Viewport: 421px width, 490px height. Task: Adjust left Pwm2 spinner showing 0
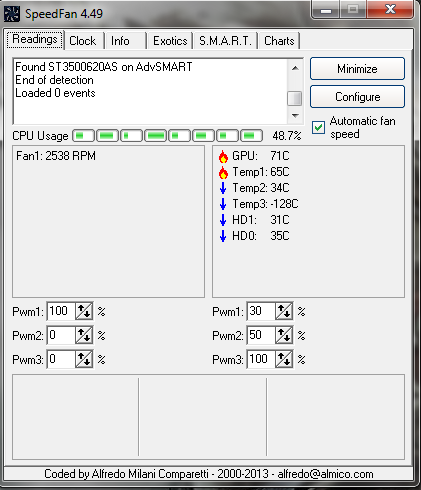coord(84,335)
